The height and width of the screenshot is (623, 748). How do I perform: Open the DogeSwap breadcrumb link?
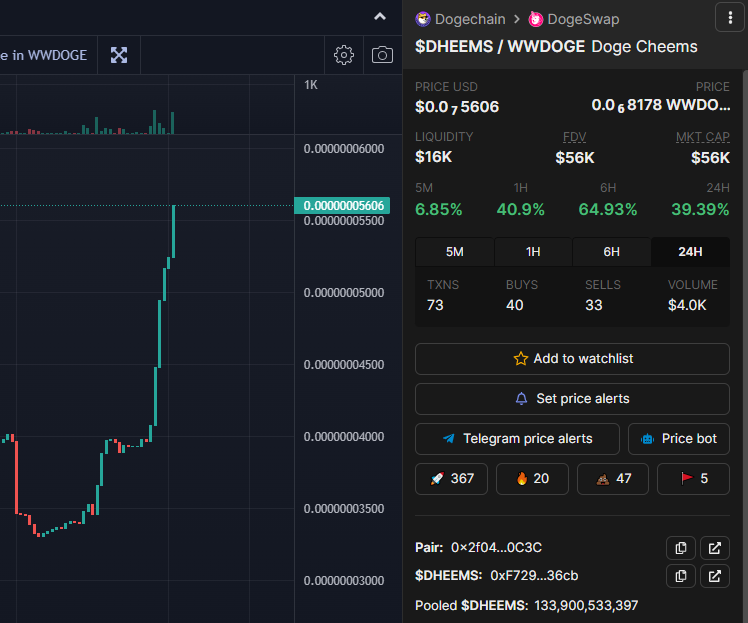click(583, 19)
